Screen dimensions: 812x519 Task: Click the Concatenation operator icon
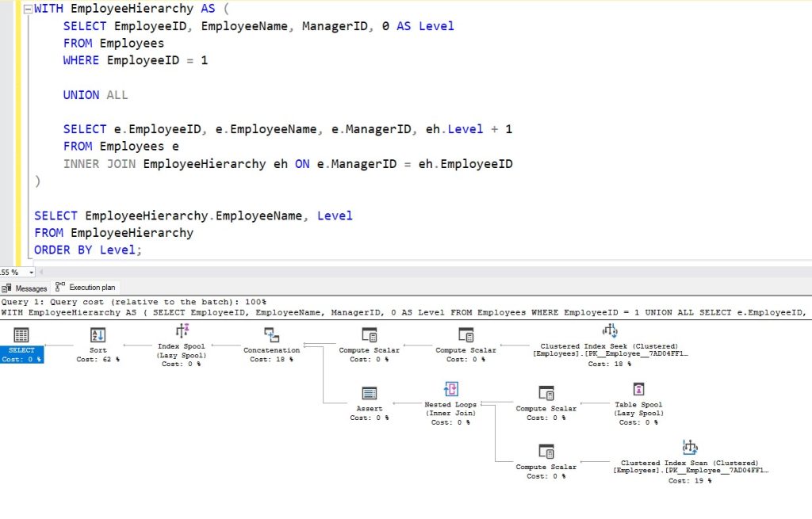click(x=271, y=334)
